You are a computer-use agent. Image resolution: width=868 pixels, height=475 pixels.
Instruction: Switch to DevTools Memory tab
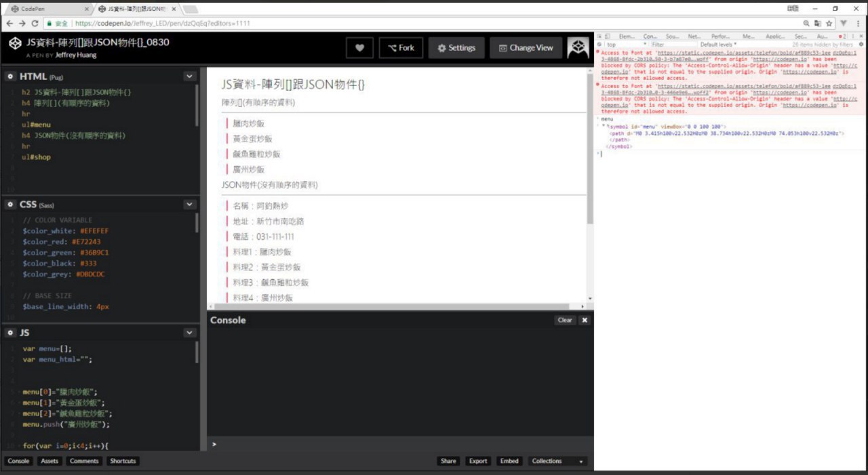(749, 36)
